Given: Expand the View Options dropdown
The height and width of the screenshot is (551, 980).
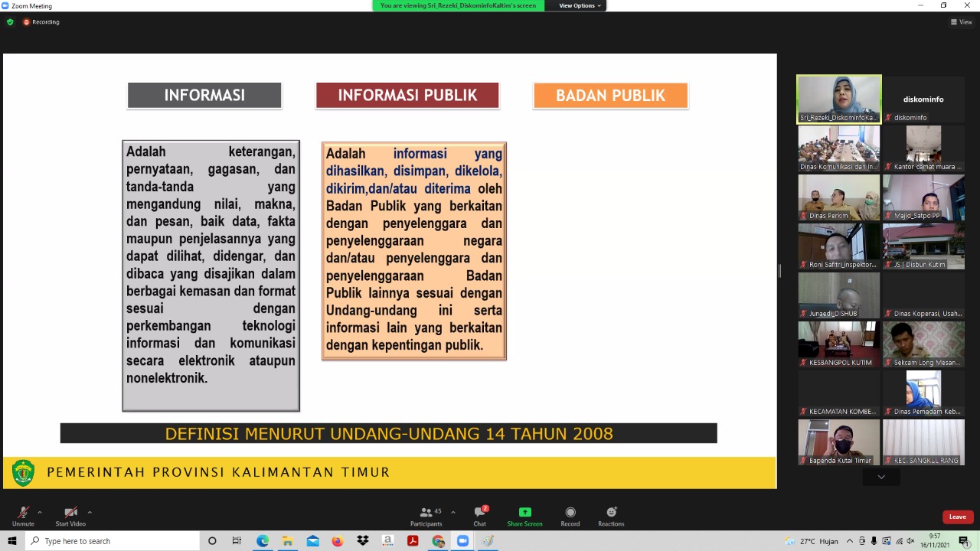Looking at the screenshot, I should (580, 5).
